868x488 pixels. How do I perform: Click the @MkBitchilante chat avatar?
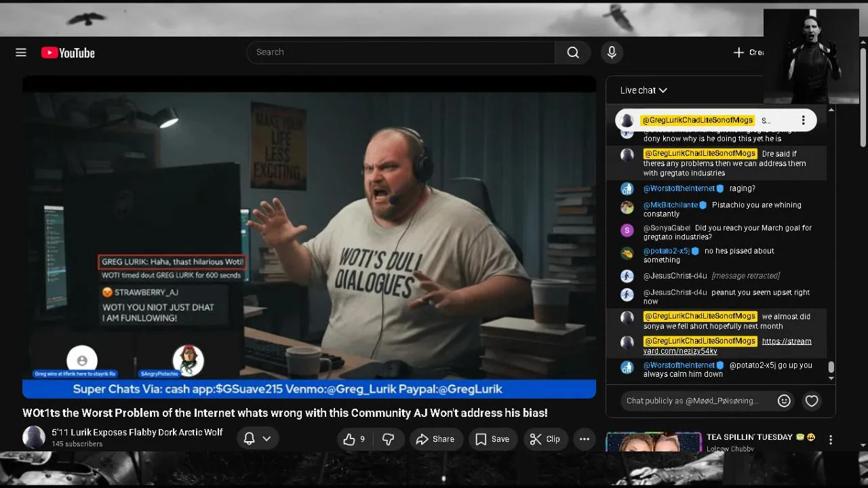point(627,207)
